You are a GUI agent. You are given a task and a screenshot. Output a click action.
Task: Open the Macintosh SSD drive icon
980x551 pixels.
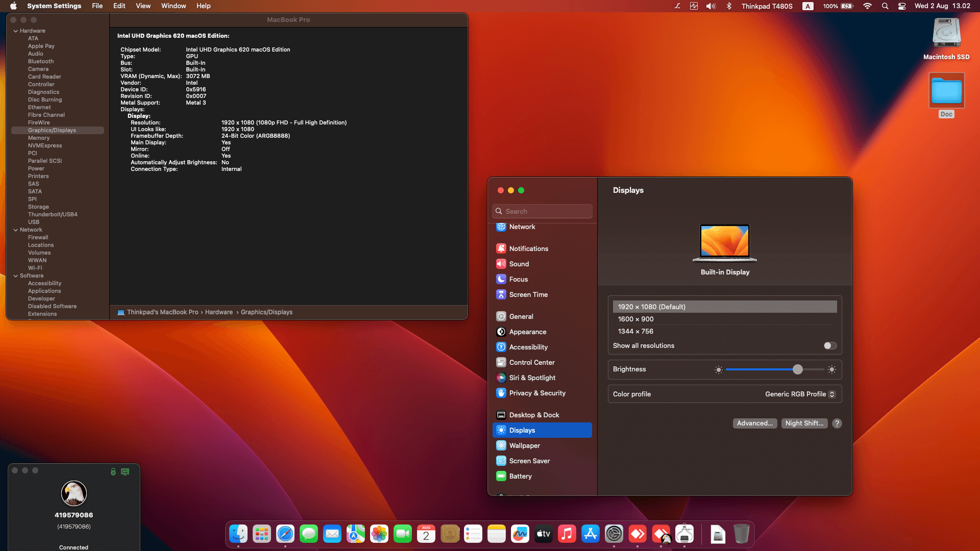point(946,33)
